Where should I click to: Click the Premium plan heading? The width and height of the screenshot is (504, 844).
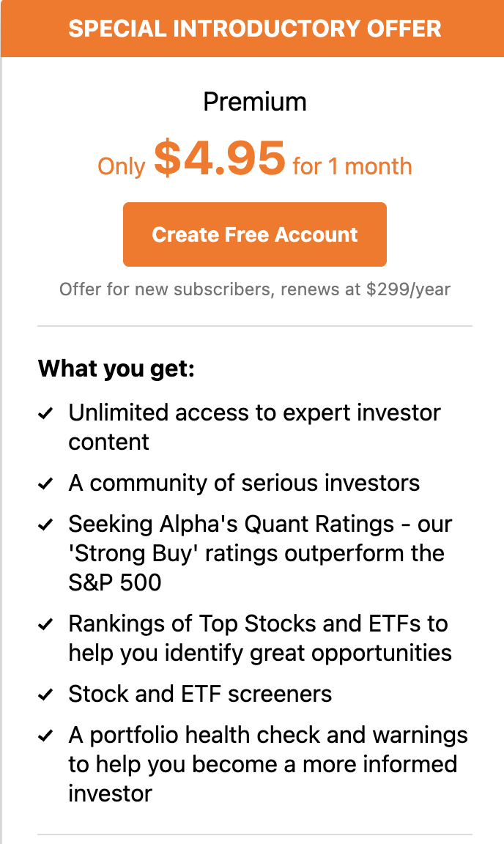click(x=255, y=102)
